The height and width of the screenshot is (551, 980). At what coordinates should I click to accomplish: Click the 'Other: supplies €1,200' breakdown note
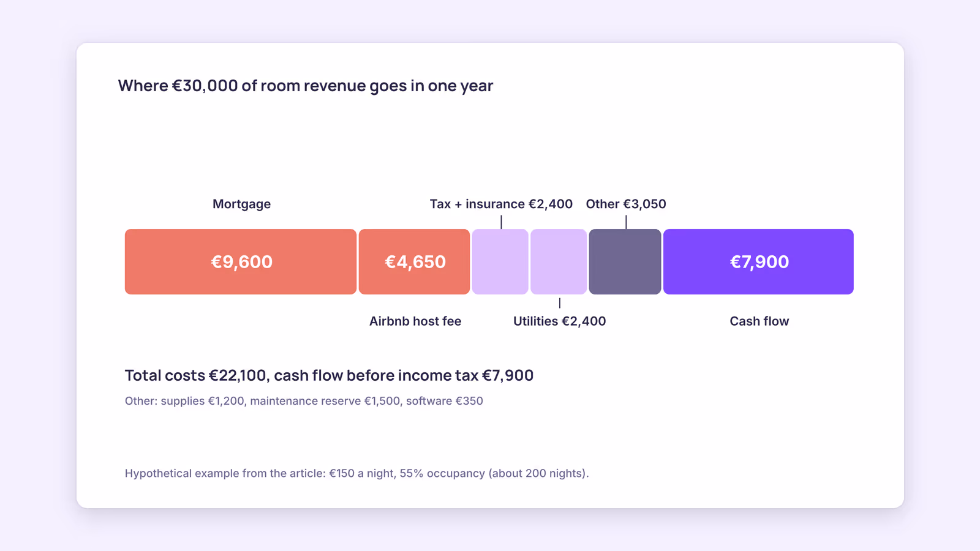pyautogui.click(x=304, y=401)
